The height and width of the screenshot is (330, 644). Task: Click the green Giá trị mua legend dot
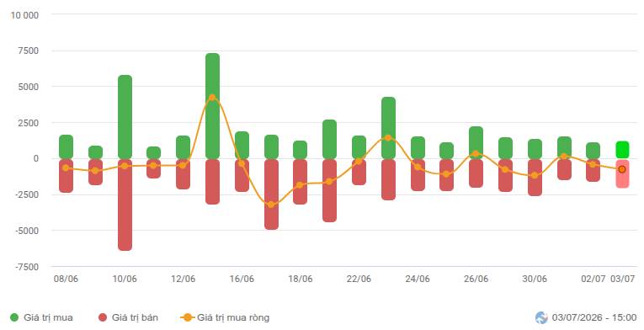(x=14, y=317)
